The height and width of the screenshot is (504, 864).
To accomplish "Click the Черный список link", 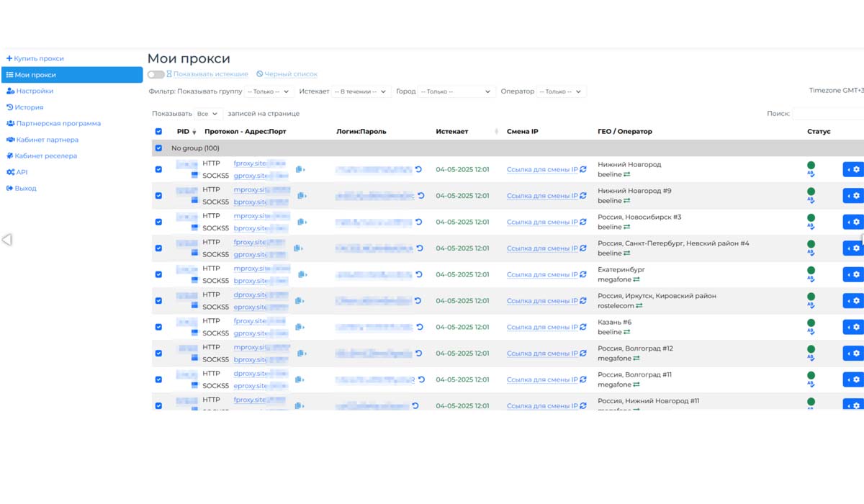I will point(290,74).
